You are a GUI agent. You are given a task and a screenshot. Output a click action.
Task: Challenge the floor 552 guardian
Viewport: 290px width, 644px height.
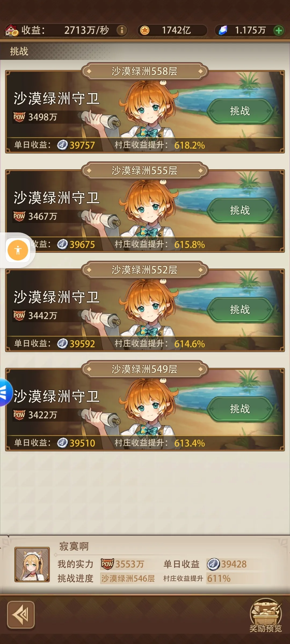[240, 310]
